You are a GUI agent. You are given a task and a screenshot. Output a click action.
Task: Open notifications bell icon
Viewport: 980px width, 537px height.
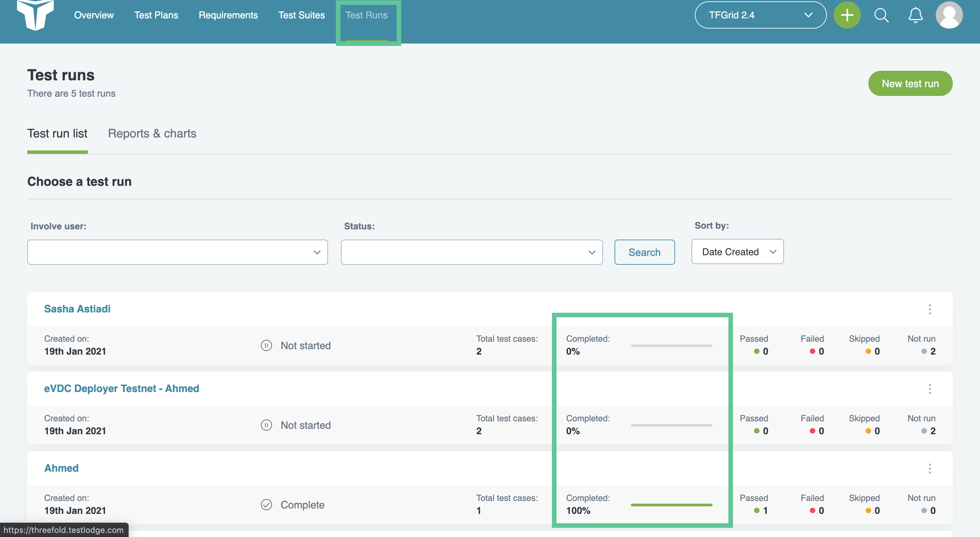[915, 15]
